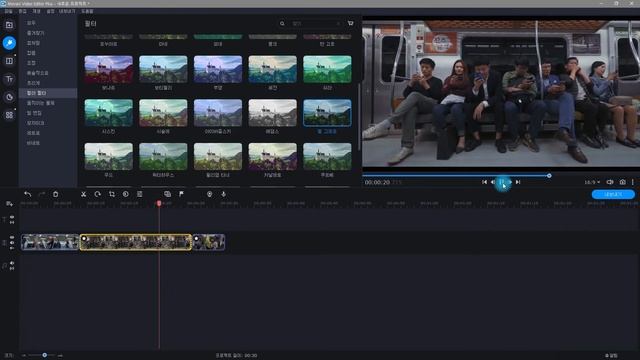
Task: Open the Playback menu in menu bar
Action: pyautogui.click(x=36, y=11)
